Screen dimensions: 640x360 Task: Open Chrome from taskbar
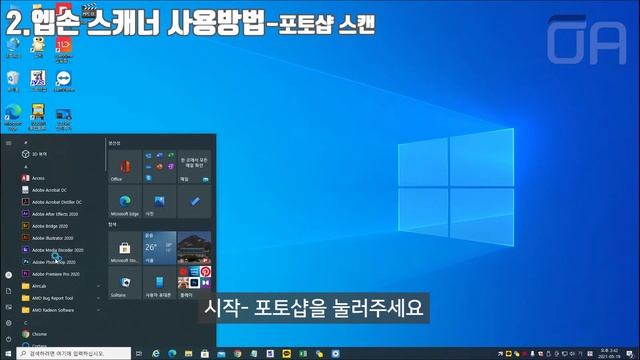(x=237, y=353)
